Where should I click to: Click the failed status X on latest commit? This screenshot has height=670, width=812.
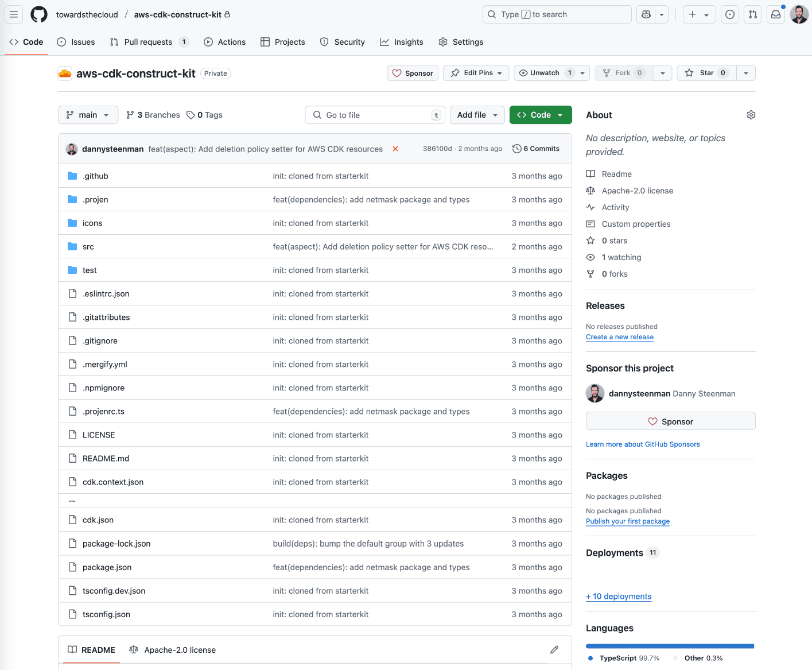(x=395, y=149)
